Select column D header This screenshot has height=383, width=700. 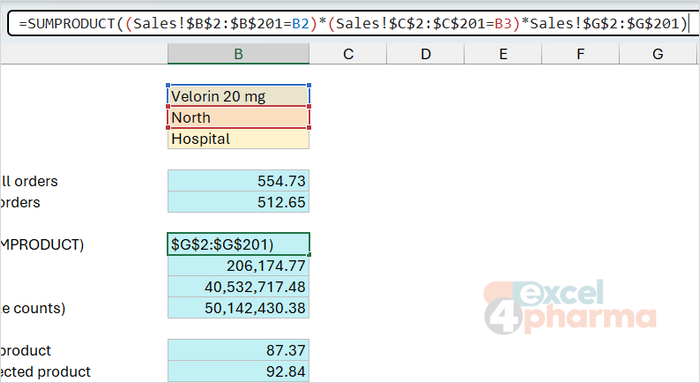coord(425,54)
